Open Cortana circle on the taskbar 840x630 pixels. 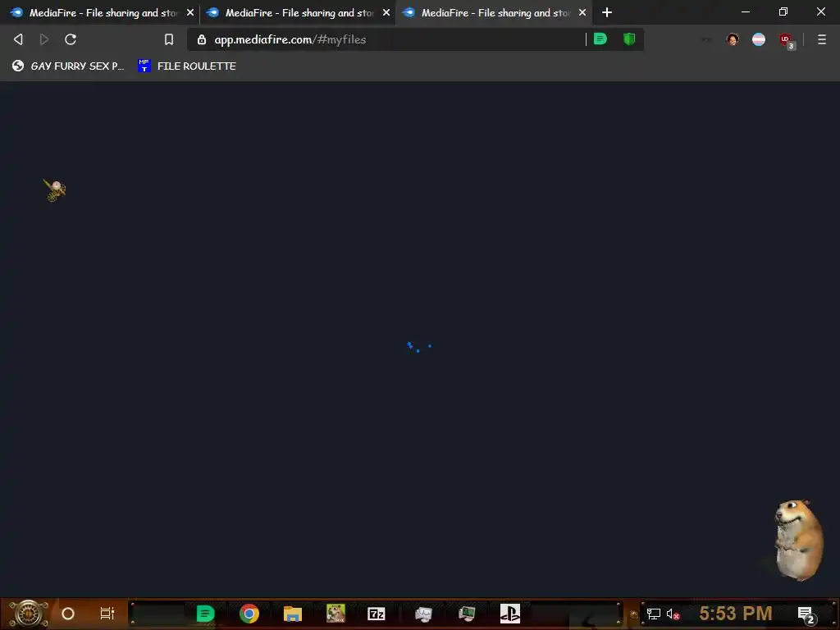[68, 614]
